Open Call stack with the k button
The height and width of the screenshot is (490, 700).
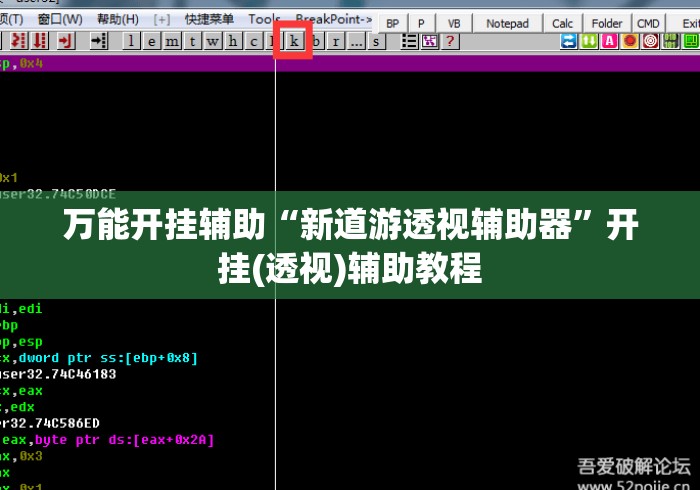294,42
